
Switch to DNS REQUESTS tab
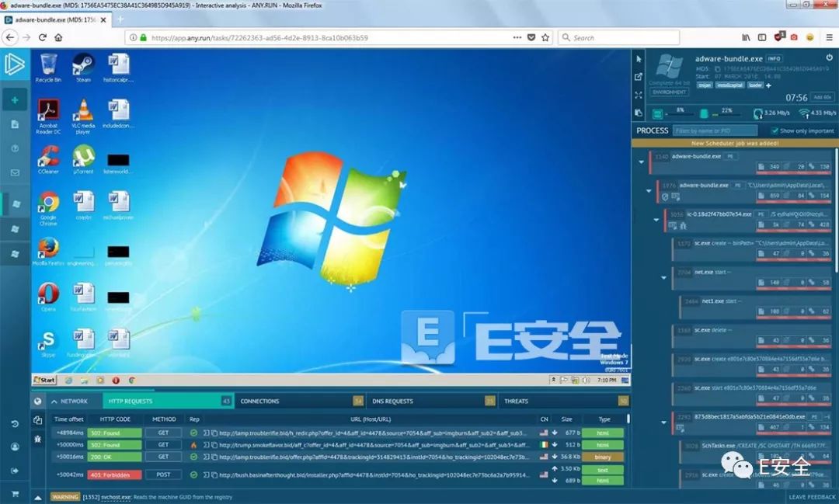pyautogui.click(x=433, y=401)
